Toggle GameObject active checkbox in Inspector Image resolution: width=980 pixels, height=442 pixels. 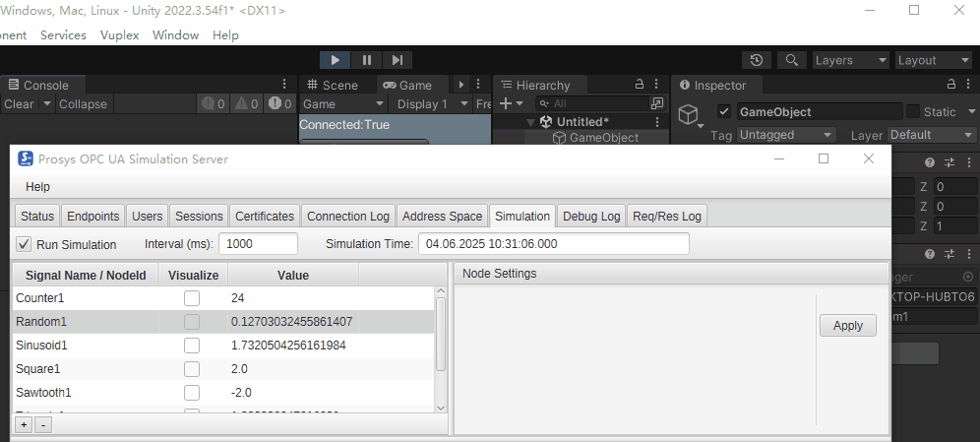point(724,112)
